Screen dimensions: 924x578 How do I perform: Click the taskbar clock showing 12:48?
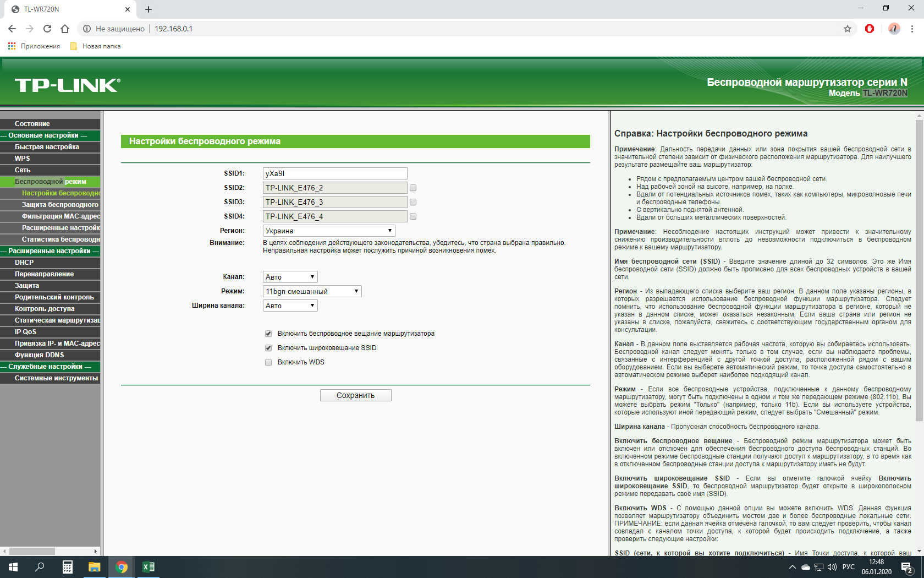point(877,567)
